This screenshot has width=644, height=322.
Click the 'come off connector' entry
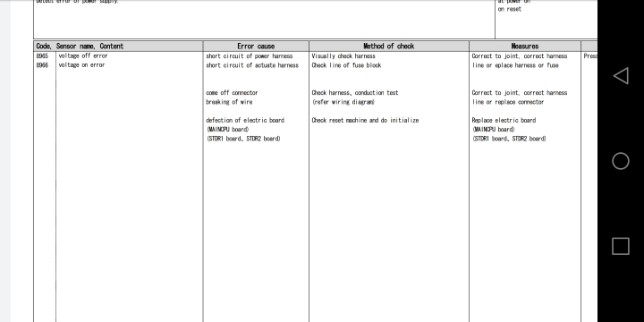(232, 93)
